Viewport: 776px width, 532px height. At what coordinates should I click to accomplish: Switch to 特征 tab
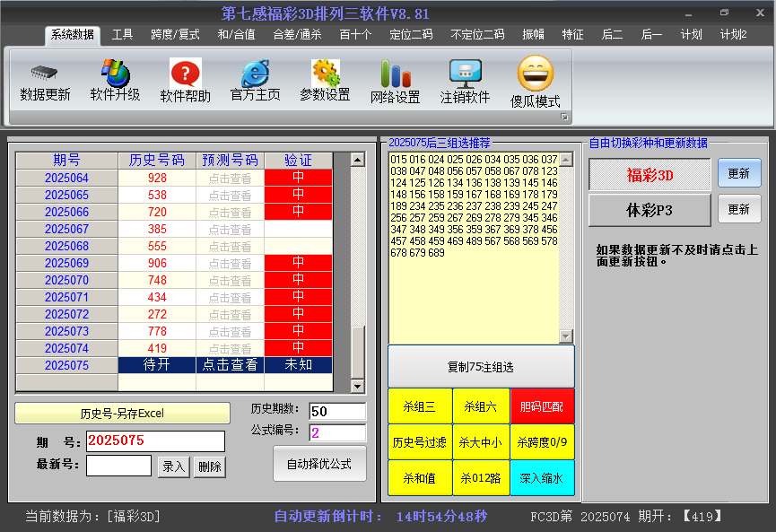(573, 35)
